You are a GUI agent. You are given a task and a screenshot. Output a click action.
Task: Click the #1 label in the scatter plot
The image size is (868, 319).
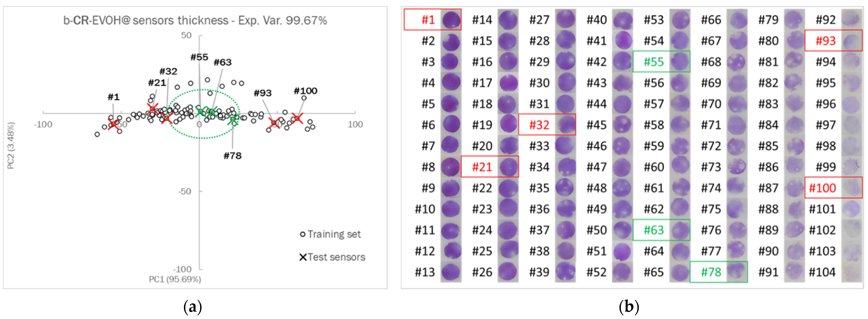click(113, 97)
